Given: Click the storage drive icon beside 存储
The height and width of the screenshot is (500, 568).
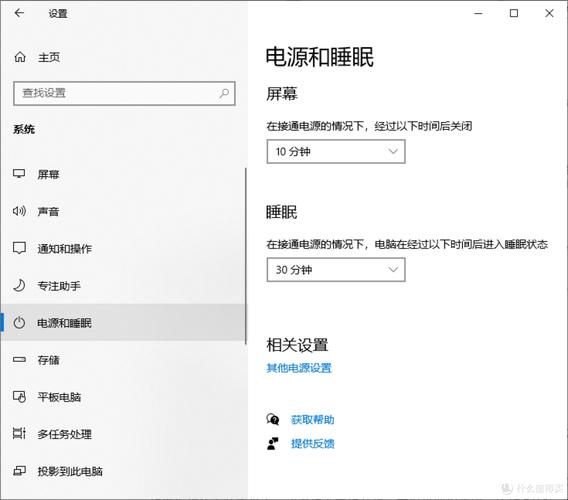Looking at the screenshot, I should (19, 360).
